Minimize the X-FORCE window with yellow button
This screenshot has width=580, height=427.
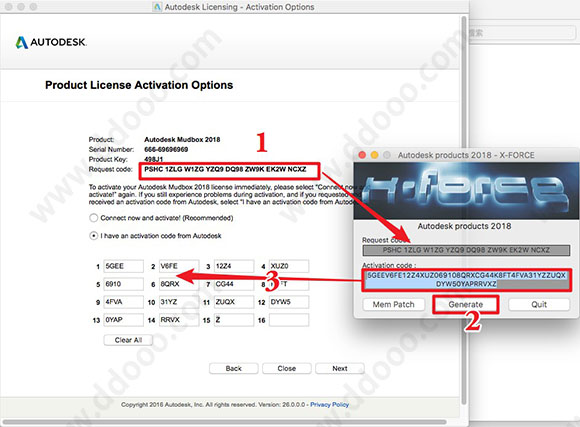[374, 155]
